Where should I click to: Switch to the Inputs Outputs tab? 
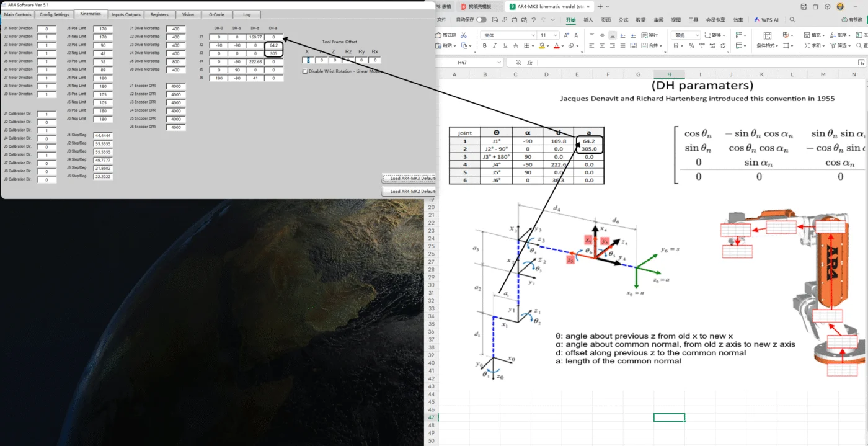click(x=126, y=14)
